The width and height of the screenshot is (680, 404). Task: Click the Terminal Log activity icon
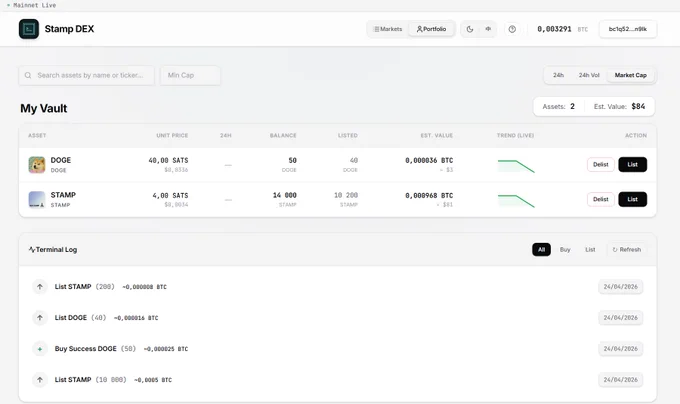pos(32,250)
